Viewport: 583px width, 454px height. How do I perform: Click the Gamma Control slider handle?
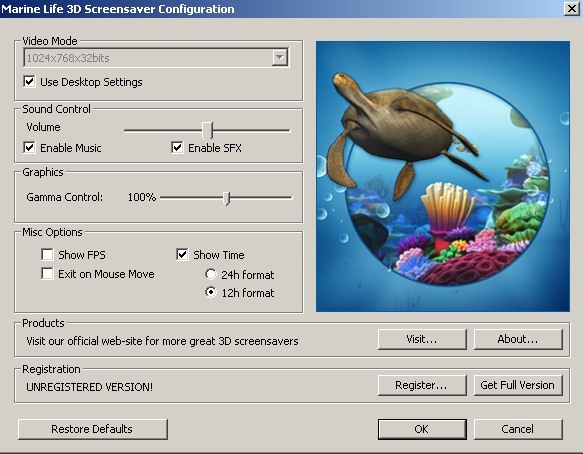226,198
